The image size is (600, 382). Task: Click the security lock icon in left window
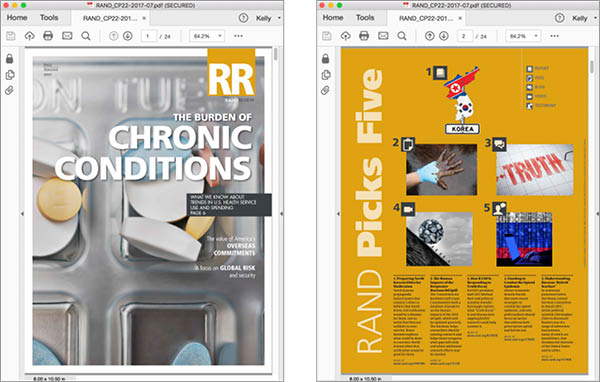pyautogui.click(x=10, y=59)
